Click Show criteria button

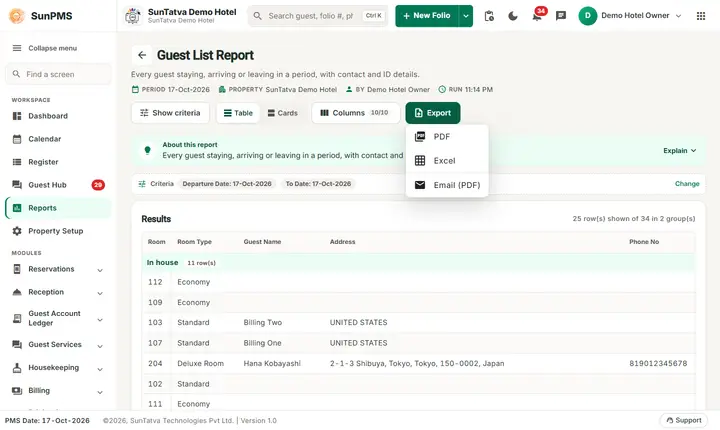[x=170, y=113]
